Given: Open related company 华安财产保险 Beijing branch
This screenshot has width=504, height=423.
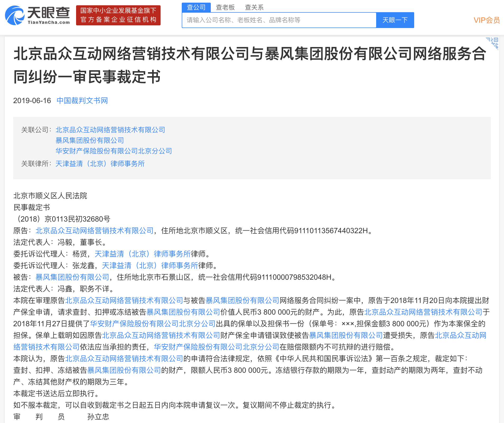Looking at the screenshot, I should pyautogui.click(x=114, y=151).
